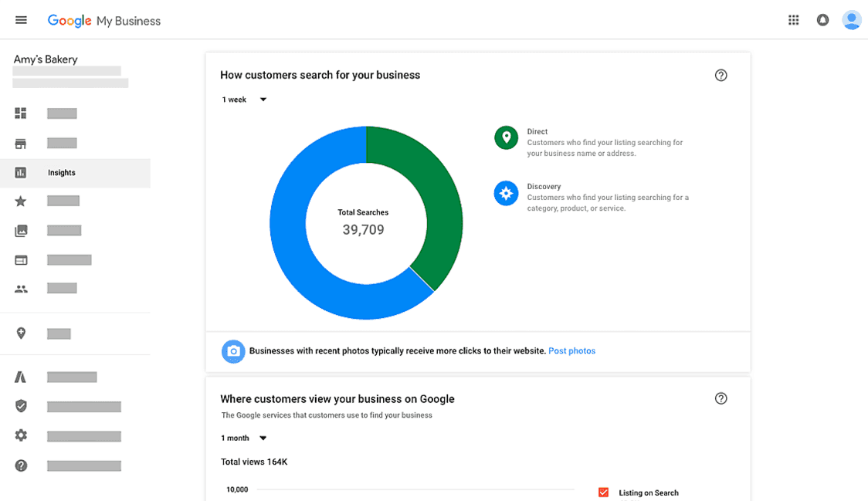The width and height of the screenshot is (868, 501).
Task: Click the photos gallery icon in sidebar
Action: 21,231
